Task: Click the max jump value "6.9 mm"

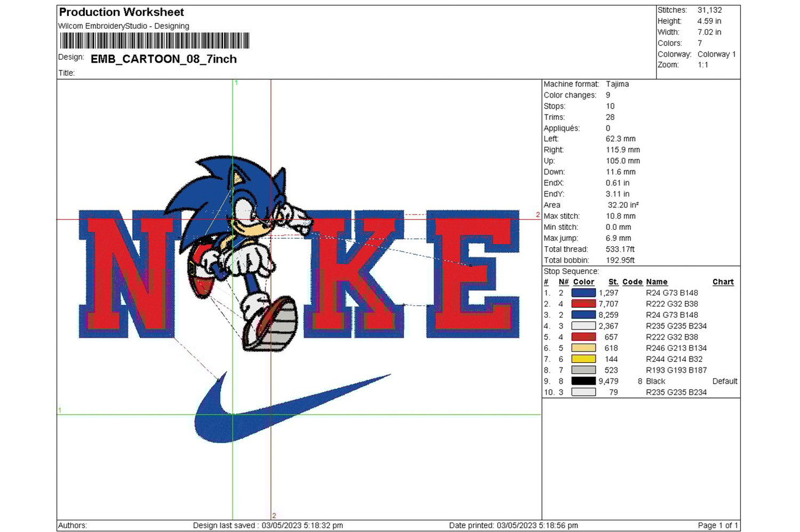Action: [619, 238]
